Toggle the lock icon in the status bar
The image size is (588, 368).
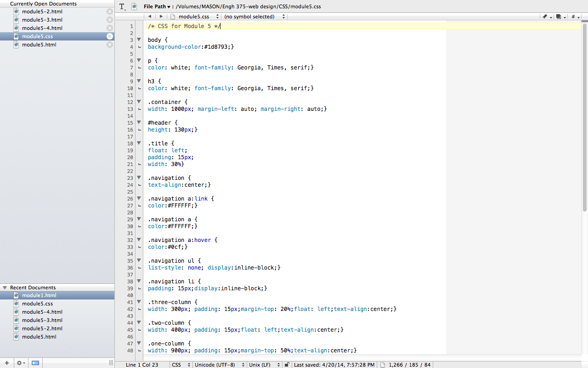point(287,365)
